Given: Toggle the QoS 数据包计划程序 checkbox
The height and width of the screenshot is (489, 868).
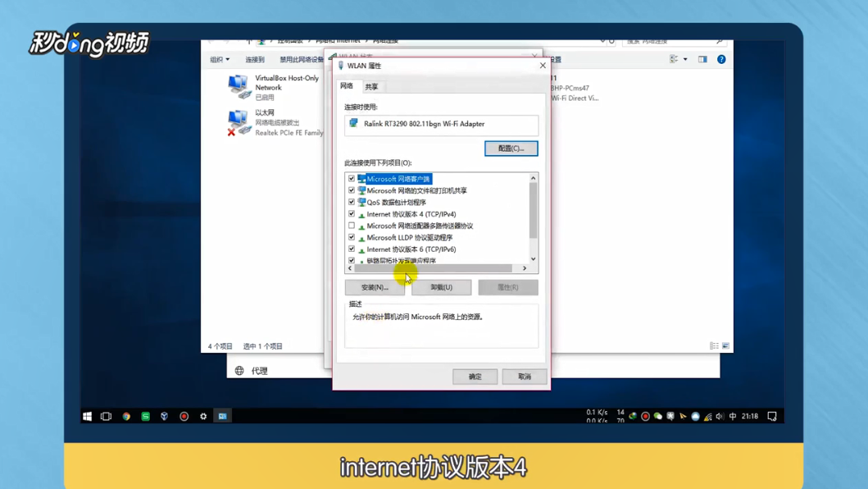Looking at the screenshot, I should click(352, 202).
